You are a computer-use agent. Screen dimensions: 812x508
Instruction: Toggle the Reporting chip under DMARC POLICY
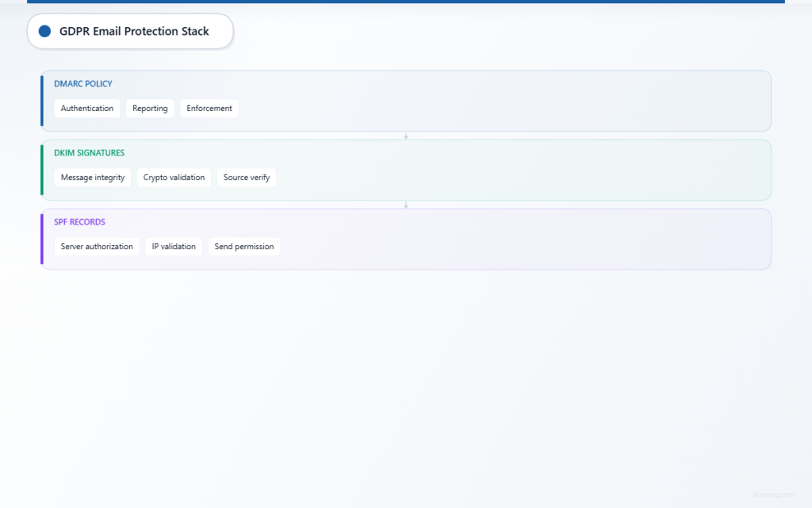pyautogui.click(x=150, y=108)
